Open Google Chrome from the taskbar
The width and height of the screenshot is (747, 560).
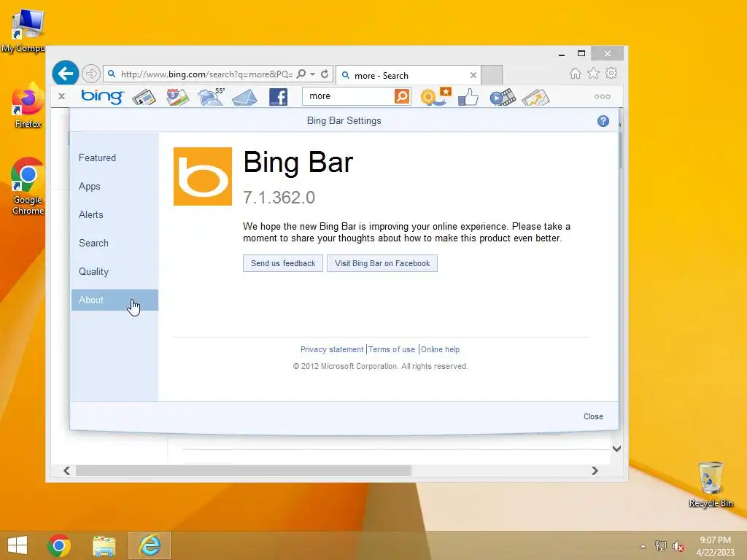[x=59, y=545]
